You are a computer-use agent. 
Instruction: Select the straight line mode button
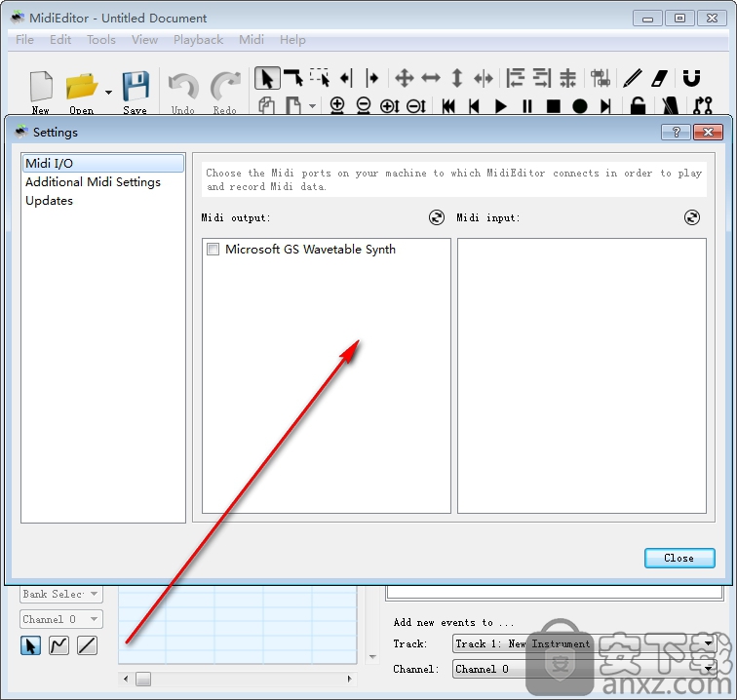[87, 645]
